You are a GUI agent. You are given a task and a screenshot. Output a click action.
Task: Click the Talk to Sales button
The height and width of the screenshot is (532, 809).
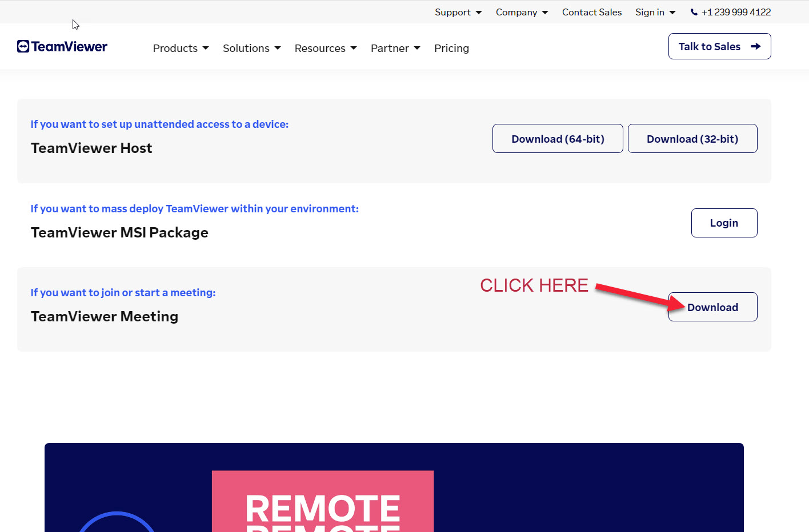click(x=720, y=46)
